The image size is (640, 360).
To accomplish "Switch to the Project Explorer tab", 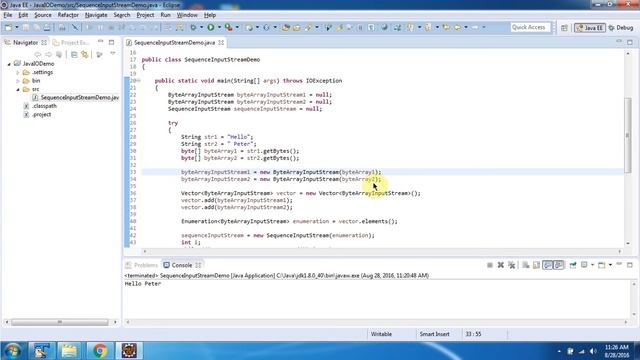I will 71,42.
